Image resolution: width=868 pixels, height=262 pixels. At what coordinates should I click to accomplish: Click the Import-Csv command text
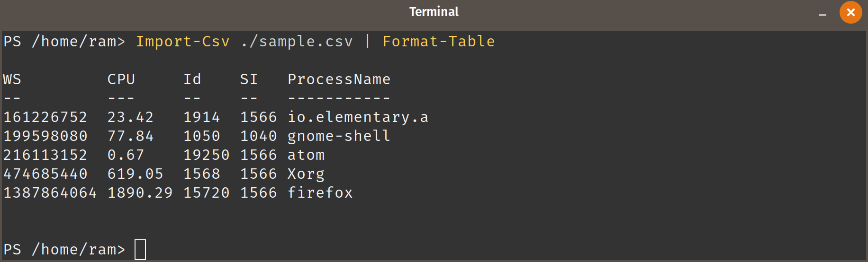[183, 42]
